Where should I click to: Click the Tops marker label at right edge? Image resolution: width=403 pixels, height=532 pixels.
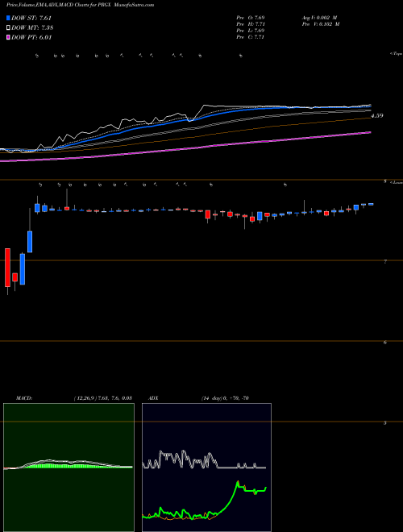pos(397,54)
